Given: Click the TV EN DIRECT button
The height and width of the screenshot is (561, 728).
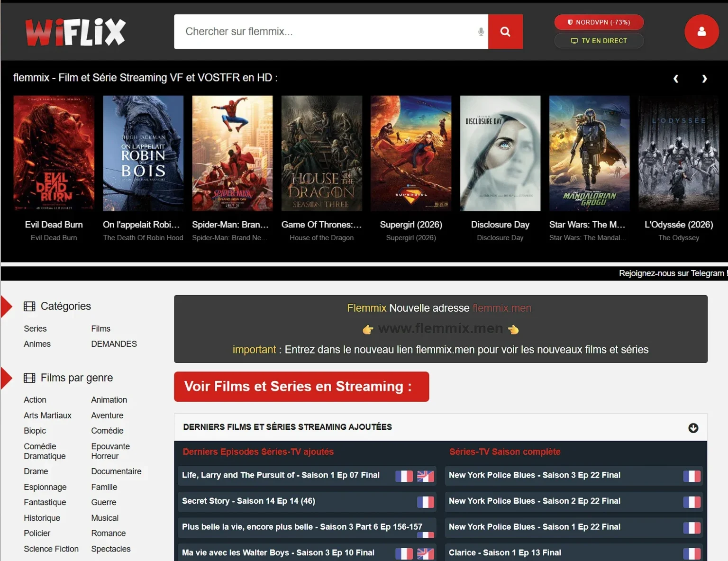Looking at the screenshot, I should click(599, 41).
